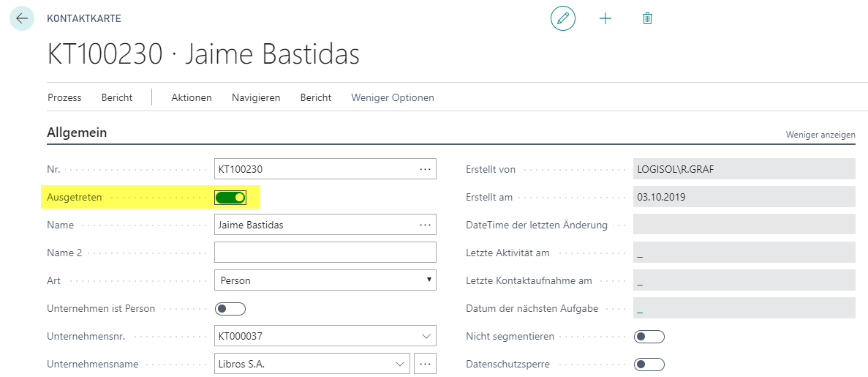Click the pencil edit icon
The image size is (868, 377).
[563, 18]
